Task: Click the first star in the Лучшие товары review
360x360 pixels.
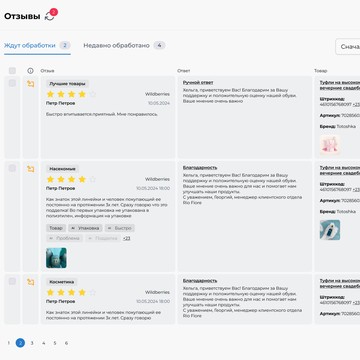Action: (50, 94)
